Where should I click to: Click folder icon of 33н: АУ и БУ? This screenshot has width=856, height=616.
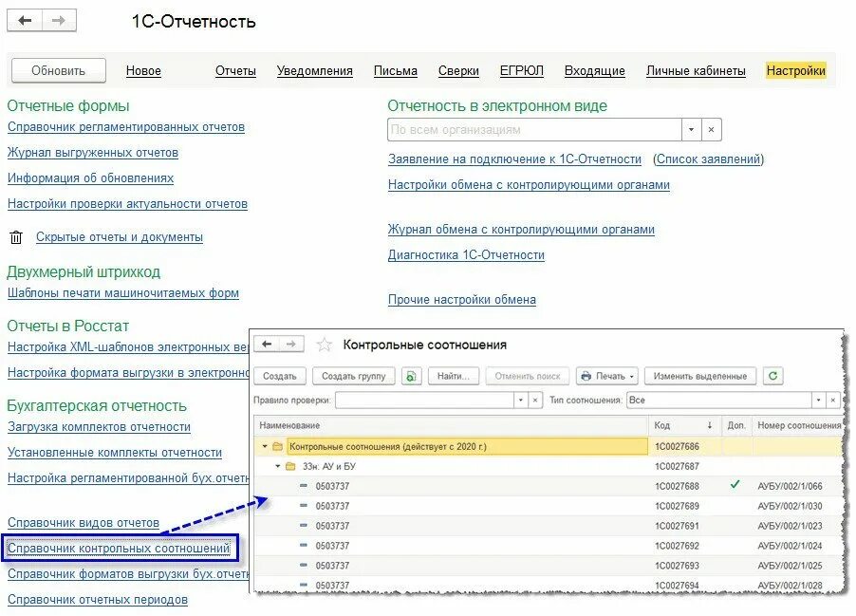(x=290, y=466)
